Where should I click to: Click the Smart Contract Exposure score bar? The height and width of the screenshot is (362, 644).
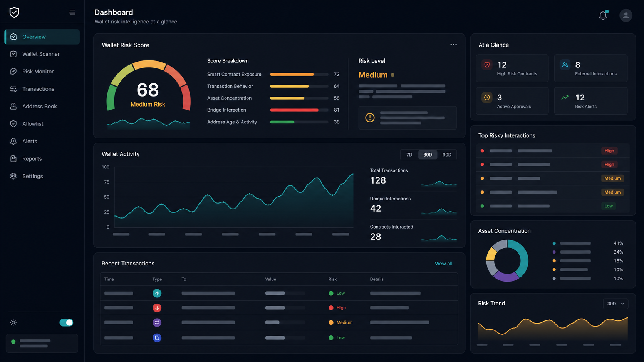click(299, 74)
